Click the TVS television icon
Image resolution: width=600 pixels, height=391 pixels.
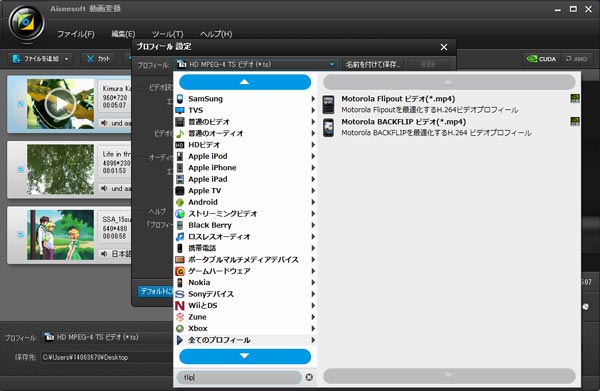[x=180, y=110]
